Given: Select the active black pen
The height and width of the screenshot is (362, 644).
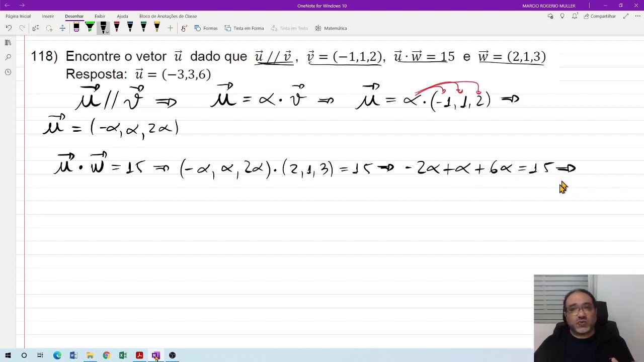Looking at the screenshot, I should [x=103, y=27].
